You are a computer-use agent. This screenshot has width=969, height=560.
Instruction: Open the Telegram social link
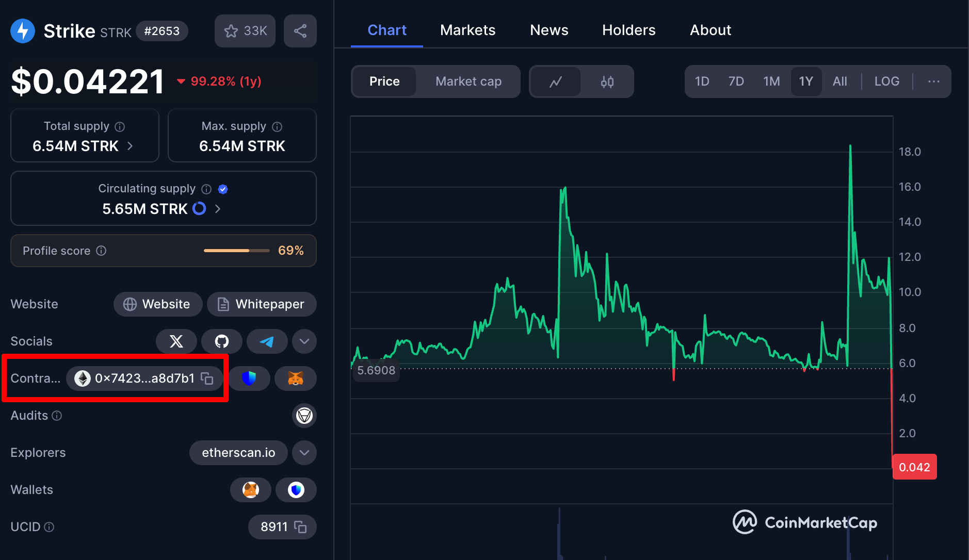[267, 341]
